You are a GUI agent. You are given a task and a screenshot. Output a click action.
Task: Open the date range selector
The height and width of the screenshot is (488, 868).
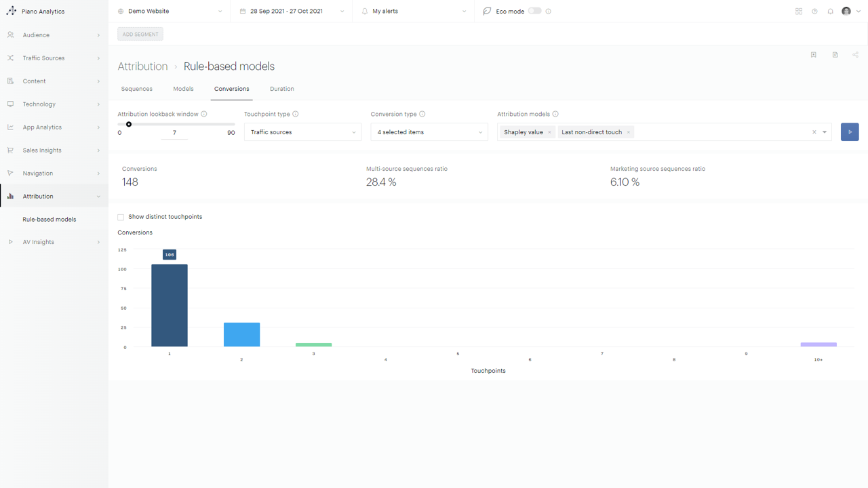[x=292, y=12]
